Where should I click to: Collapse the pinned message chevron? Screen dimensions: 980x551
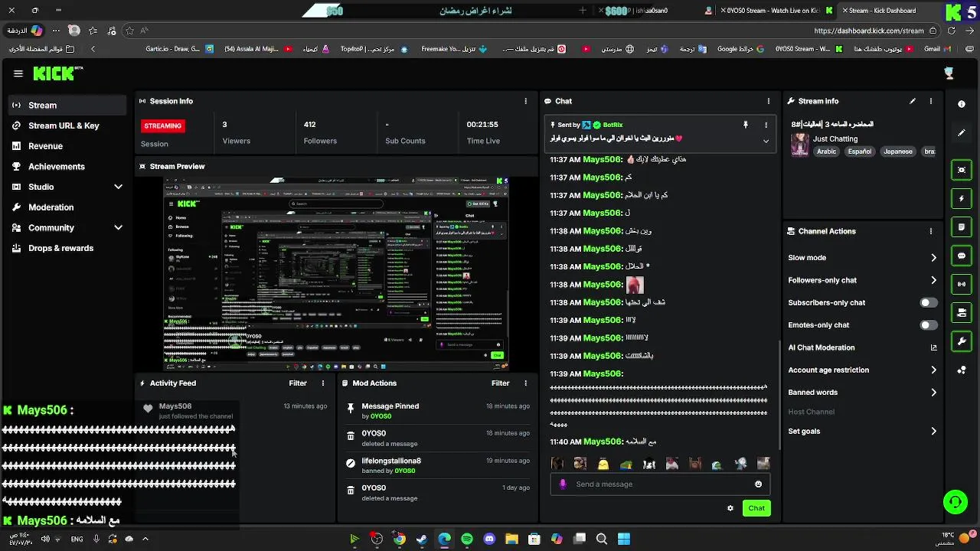pos(766,141)
